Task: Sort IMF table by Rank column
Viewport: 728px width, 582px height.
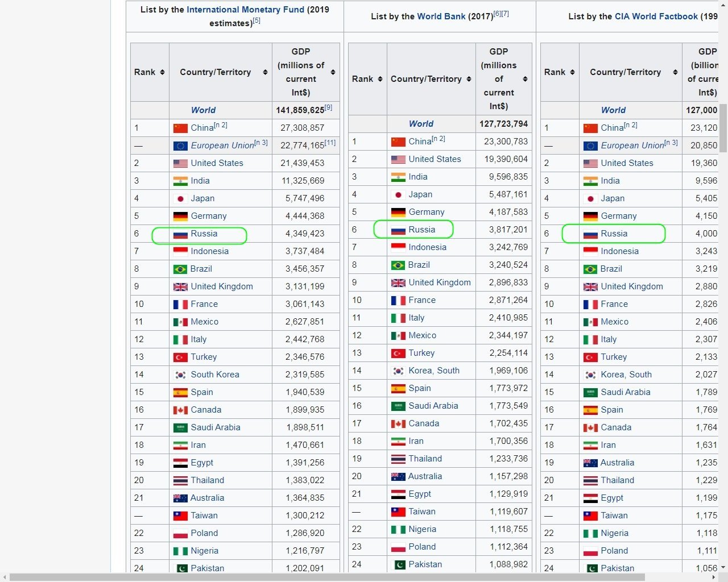Action: pos(162,72)
